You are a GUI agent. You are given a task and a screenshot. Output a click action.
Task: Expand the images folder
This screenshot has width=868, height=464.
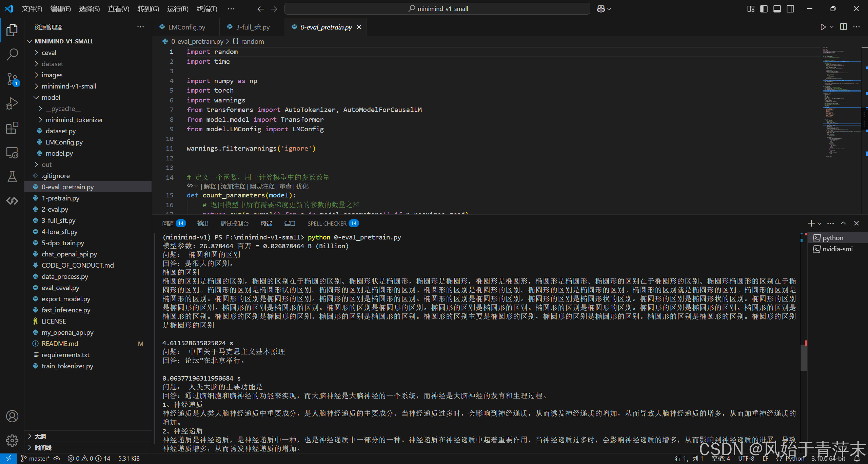[x=37, y=75]
